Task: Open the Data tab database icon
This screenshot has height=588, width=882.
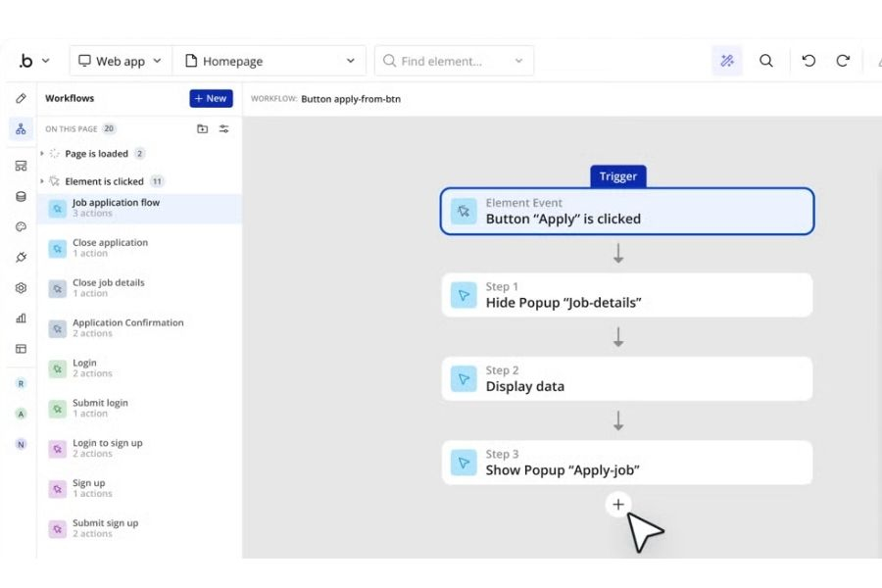Action: (21, 196)
